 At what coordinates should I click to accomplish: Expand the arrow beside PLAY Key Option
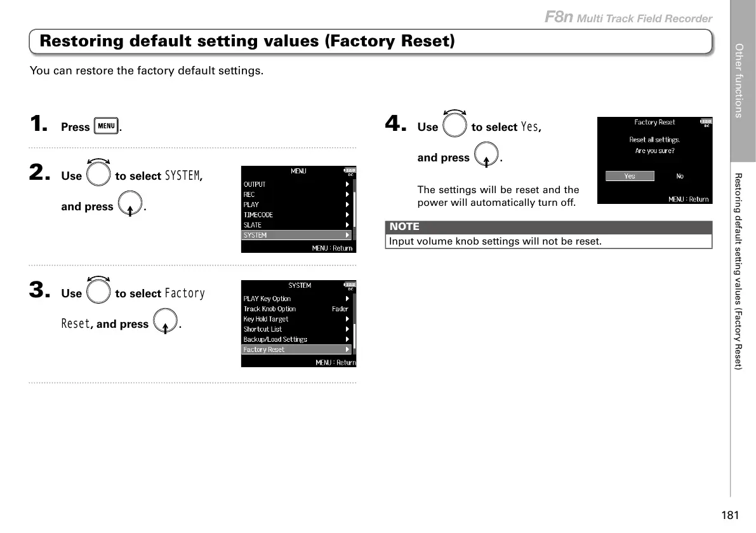coord(347,299)
